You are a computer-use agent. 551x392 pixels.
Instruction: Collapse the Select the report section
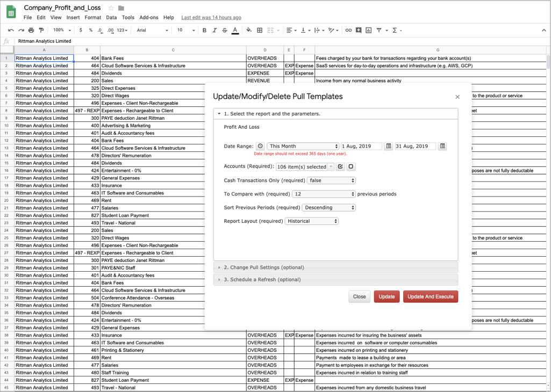[x=335, y=114]
